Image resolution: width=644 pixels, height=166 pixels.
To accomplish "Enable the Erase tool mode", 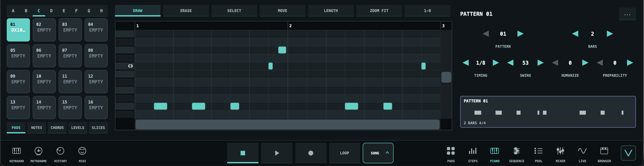I will tap(186, 11).
